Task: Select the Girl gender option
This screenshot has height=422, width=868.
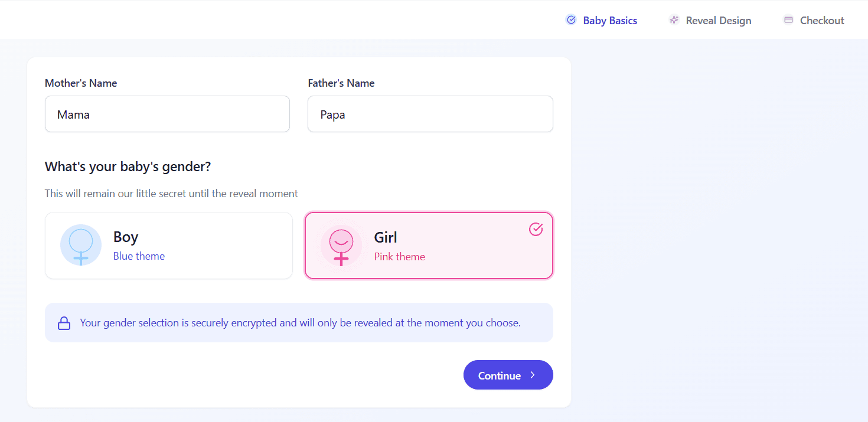Action: pyautogui.click(x=429, y=246)
